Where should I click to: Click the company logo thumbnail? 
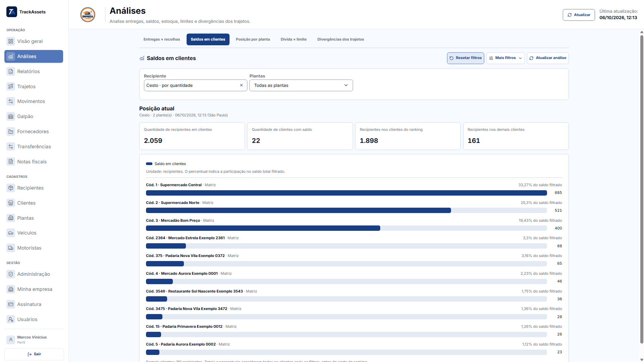88,15
